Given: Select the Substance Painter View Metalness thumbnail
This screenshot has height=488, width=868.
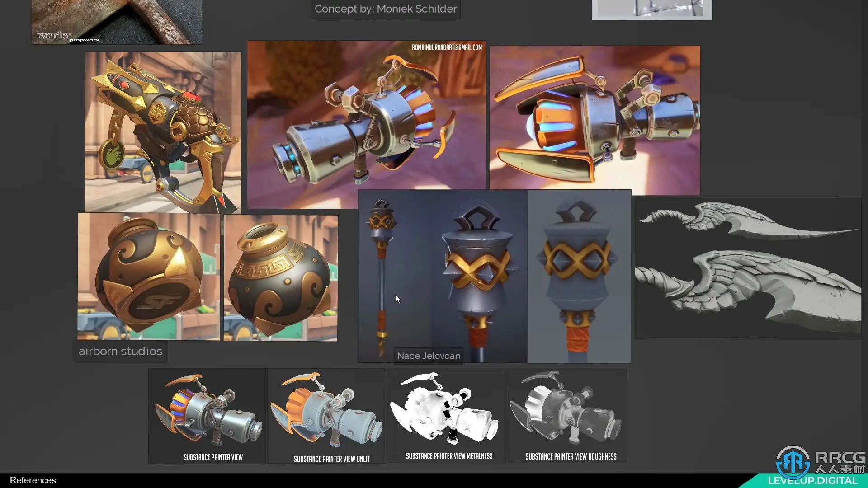Looking at the screenshot, I should pos(446,415).
